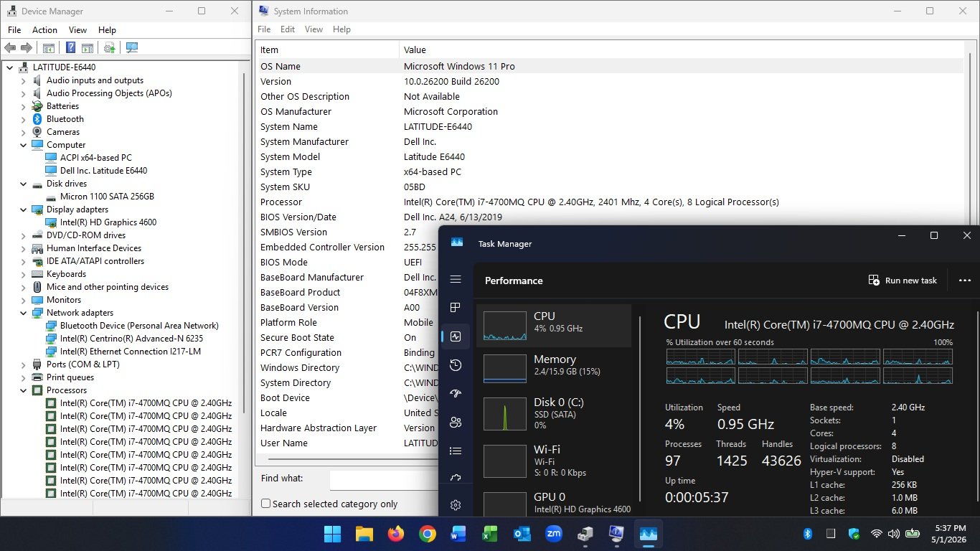Expand the Batteries node

pos(24,106)
